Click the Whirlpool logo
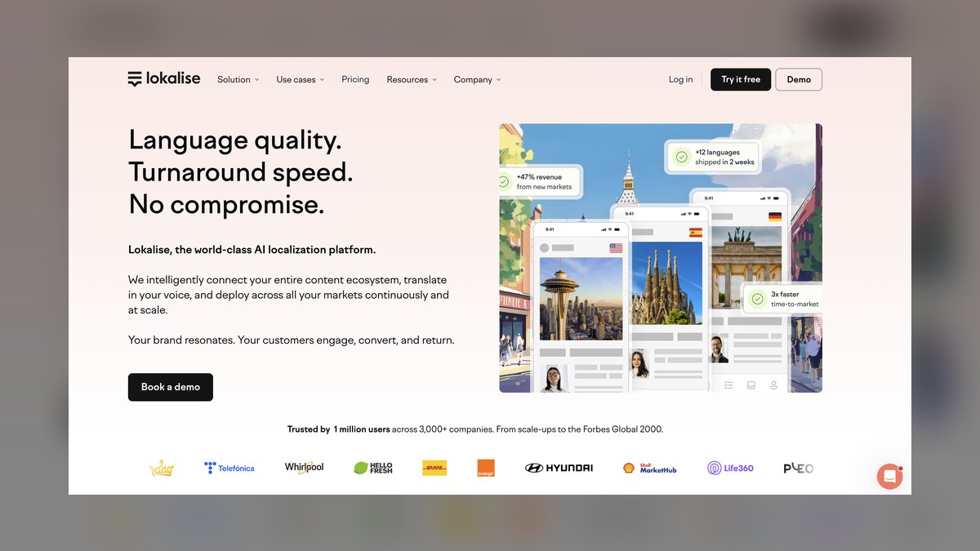 [304, 468]
